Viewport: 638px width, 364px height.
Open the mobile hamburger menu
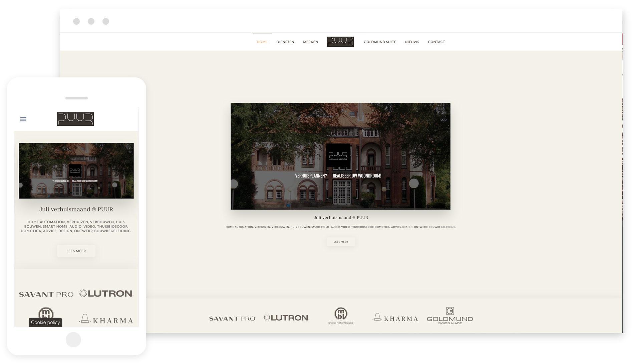click(x=23, y=119)
